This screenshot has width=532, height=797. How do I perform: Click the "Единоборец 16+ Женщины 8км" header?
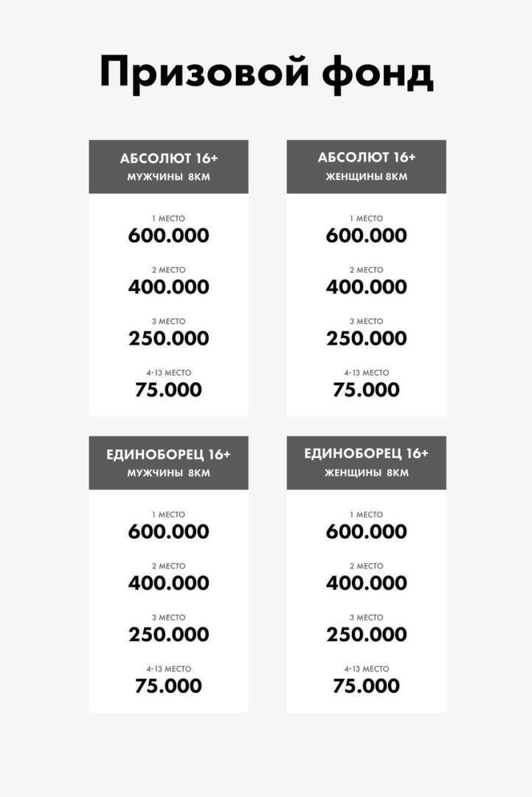point(366,463)
